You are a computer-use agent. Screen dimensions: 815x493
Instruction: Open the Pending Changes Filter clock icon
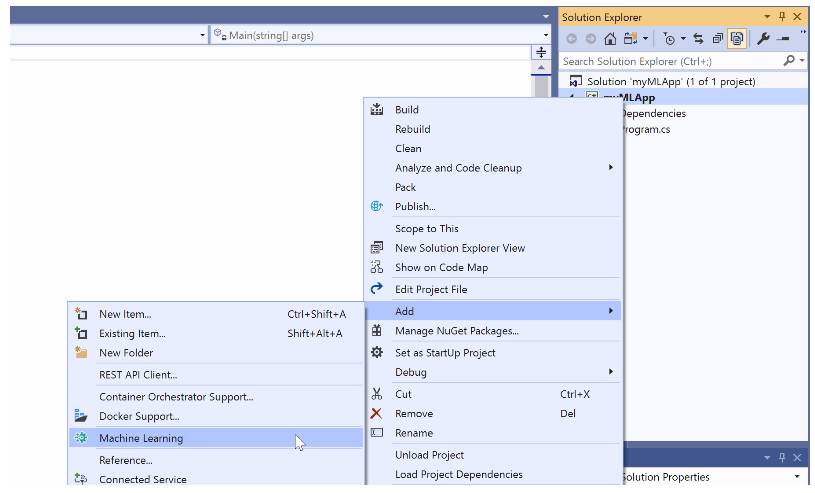coord(669,38)
